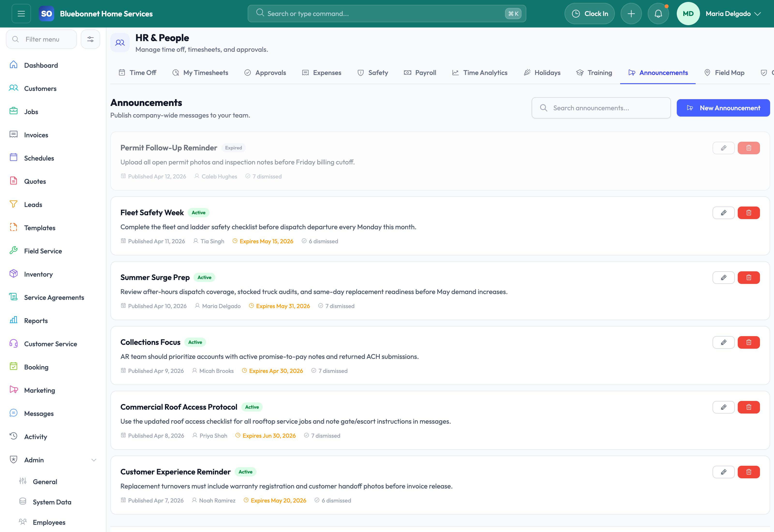Click the plus quick-create icon

(x=631, y=14)
